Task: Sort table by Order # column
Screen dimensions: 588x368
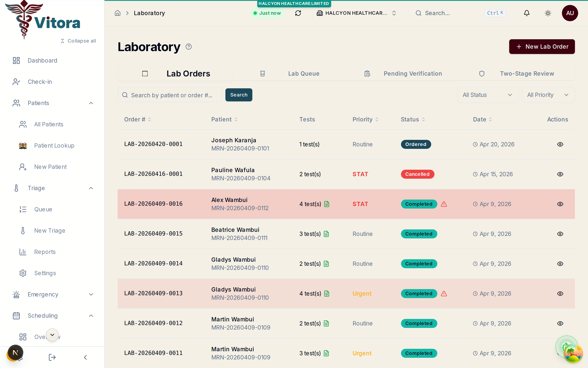Action: [x=138, y=120]
